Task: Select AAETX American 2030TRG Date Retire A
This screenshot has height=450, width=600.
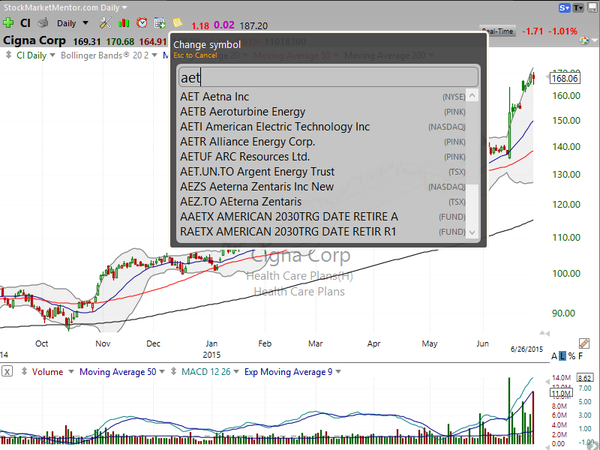Action: [x=323, y=216]
